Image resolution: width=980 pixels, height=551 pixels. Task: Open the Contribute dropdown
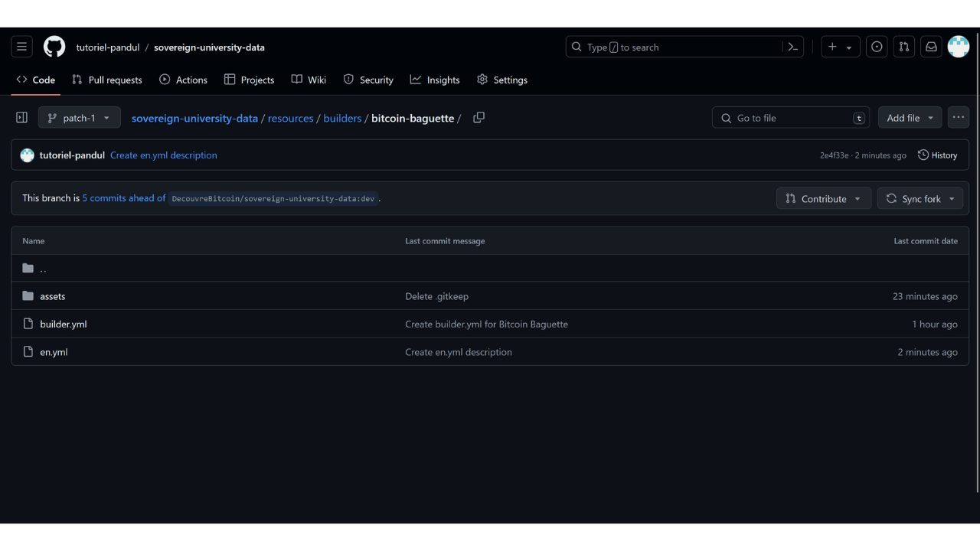(823, 199)
